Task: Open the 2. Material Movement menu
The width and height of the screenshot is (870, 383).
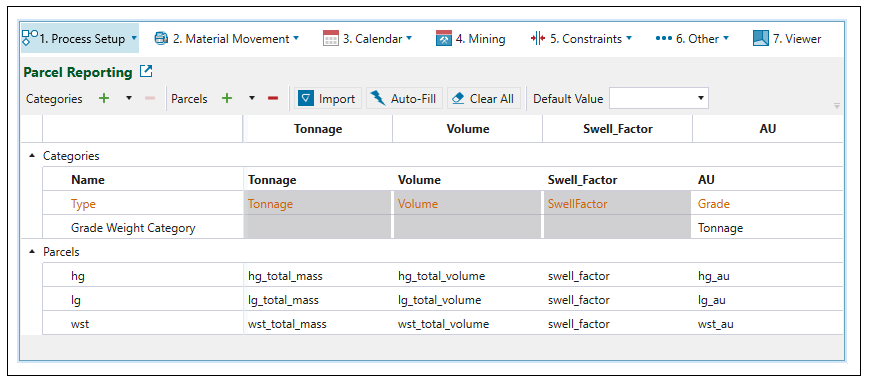Action: coord(226,38)
